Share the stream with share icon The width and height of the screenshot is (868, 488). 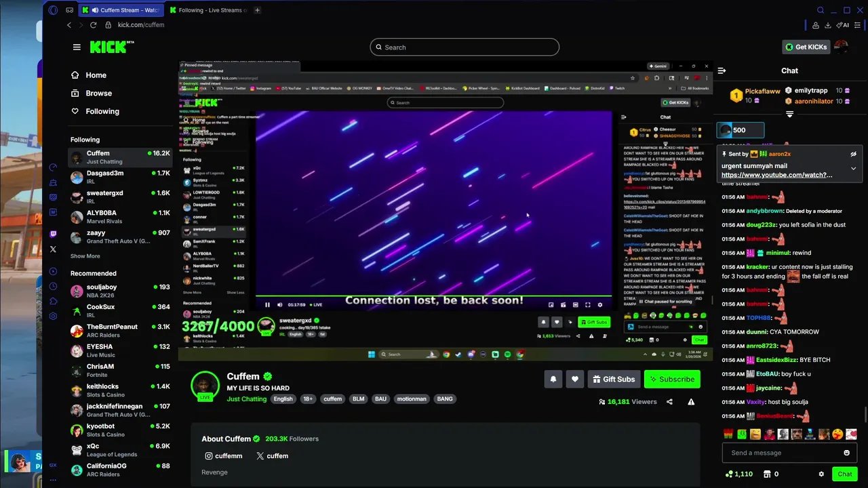[x=669, y=402]
